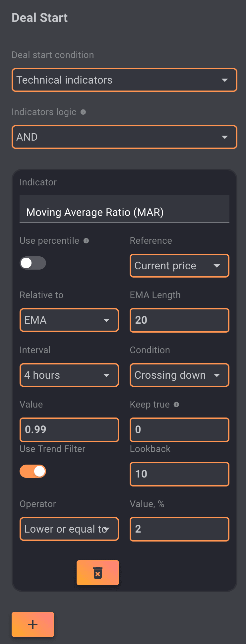Click the Keep true input field
Screen dimensions: 246x644
coord(179,429)
